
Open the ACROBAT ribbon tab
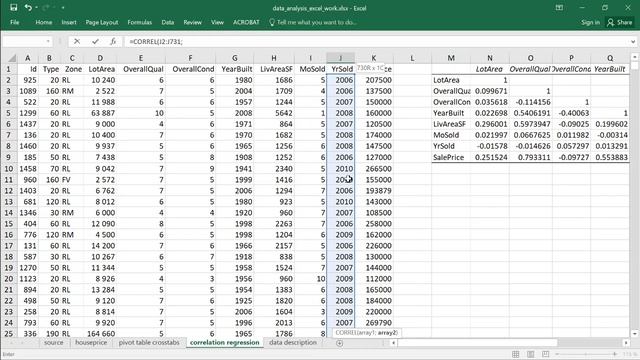(x=246, y=22)
